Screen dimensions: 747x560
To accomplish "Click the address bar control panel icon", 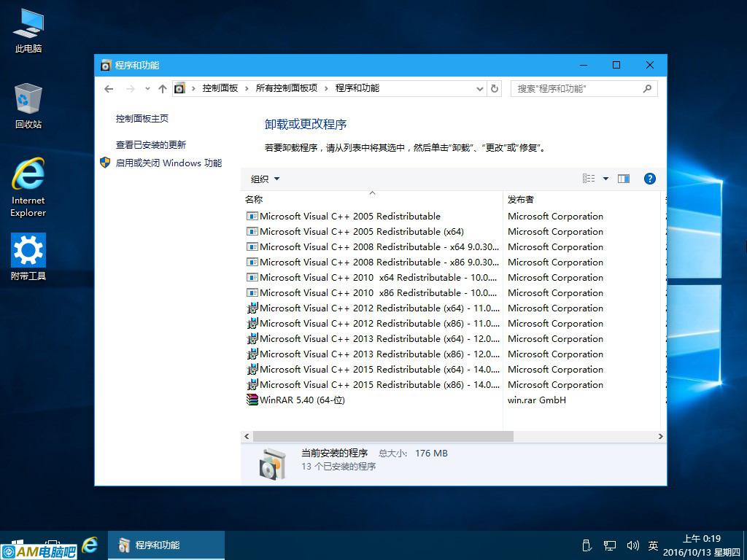I will (179, 88).
